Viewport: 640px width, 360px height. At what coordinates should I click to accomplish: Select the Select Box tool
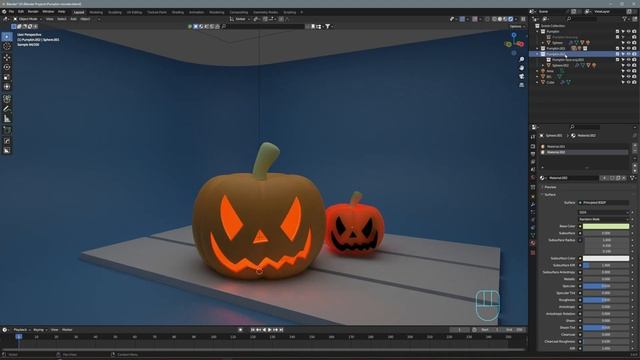tap(7, 37)
